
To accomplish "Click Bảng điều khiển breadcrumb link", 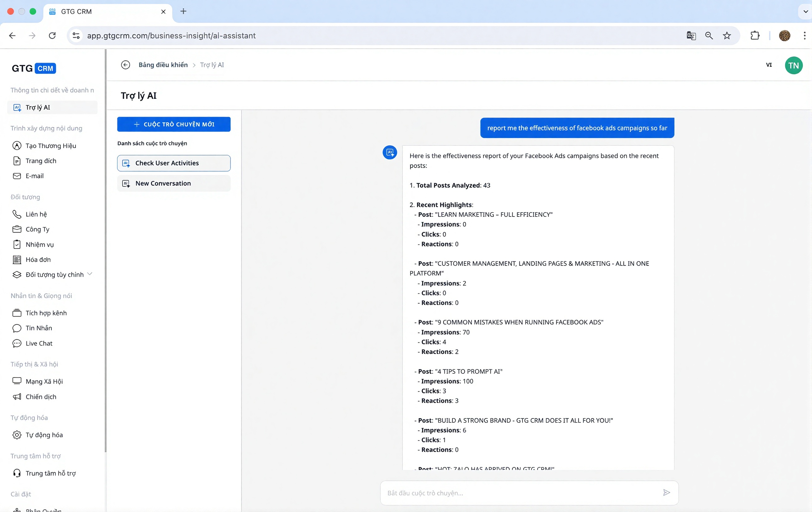I will tap(163, 65).
